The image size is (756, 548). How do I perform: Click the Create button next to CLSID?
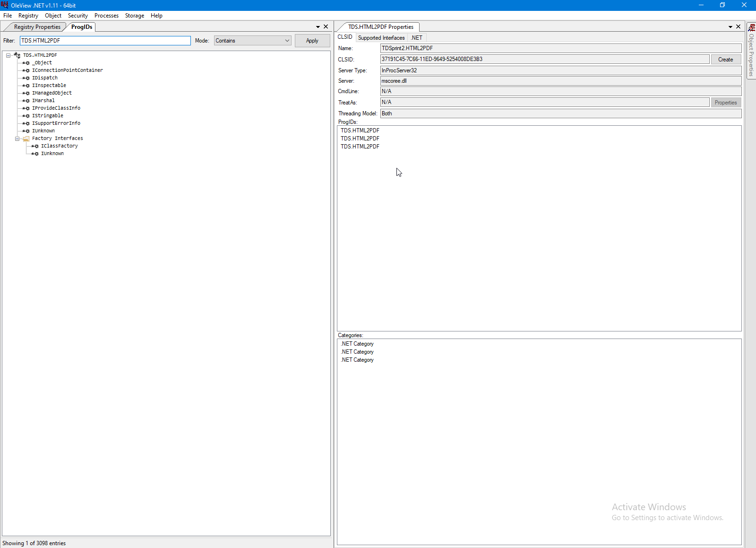726,60
